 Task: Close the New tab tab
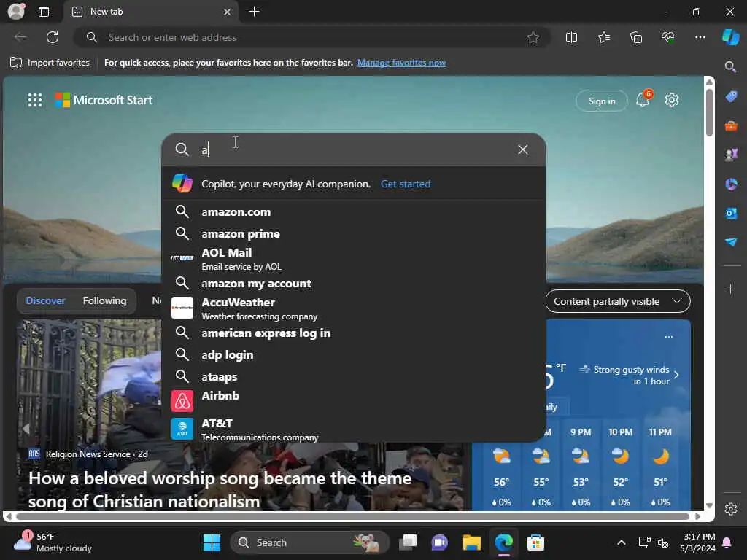pyautogui.click(x=228, y=12)
